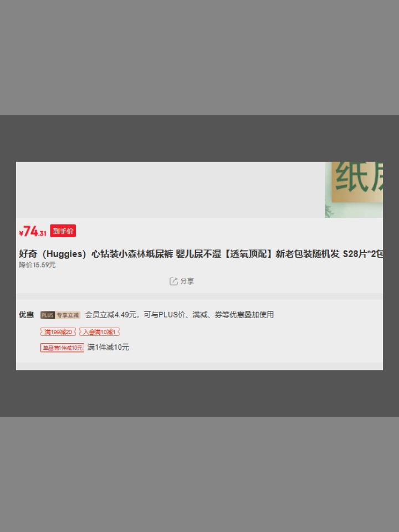Click the 单品满1件减10元 promotion tag
The image size is (399, 532).
(63, 348)
